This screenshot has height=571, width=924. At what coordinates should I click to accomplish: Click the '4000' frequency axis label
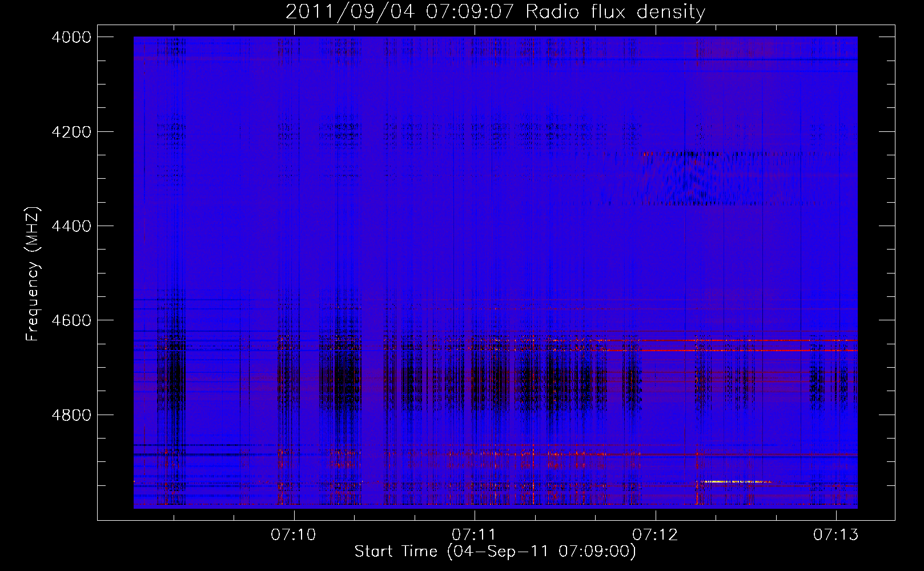pyautogui.click(x=71, y=37)
